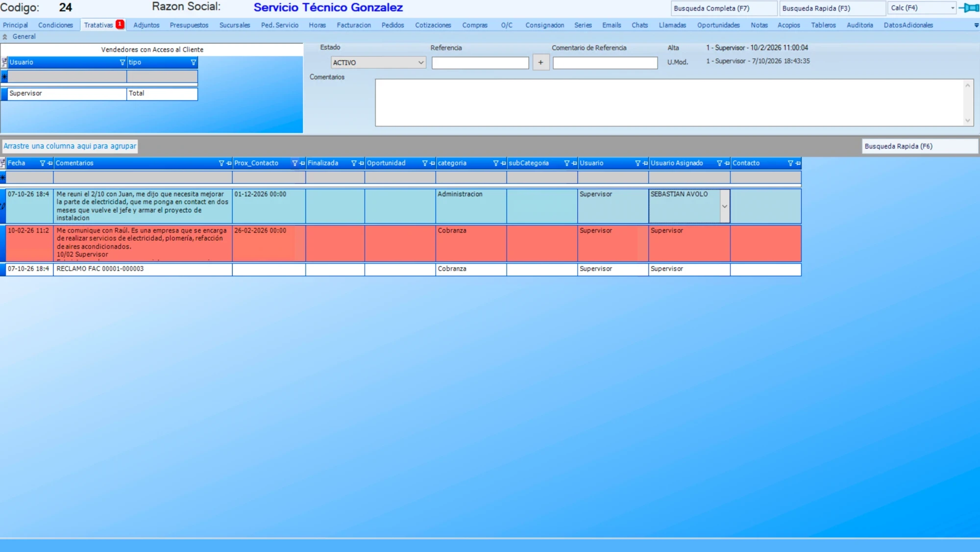The image size is (980, 552).
Task: Select the Supervisor row in vendedores grid
Action: [x=99, y=94]
